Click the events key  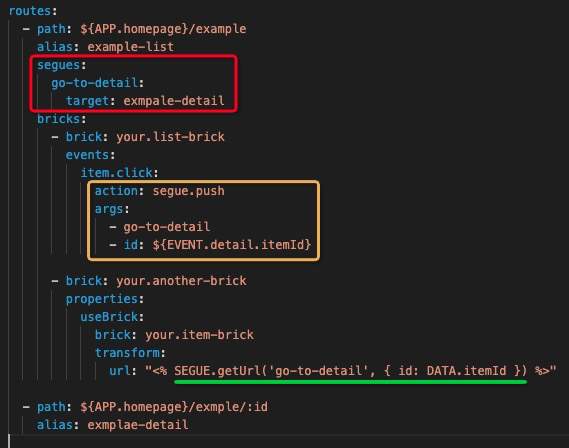[87, 155]
